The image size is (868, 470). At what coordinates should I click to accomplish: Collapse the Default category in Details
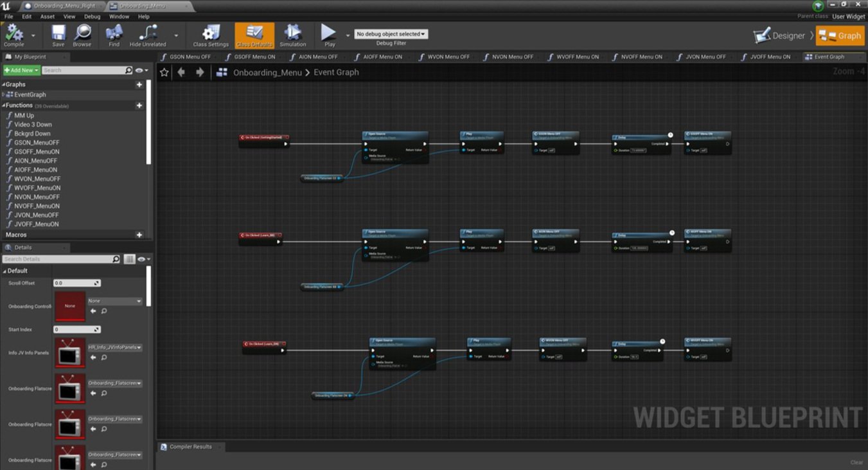click(x=4, y=271)
